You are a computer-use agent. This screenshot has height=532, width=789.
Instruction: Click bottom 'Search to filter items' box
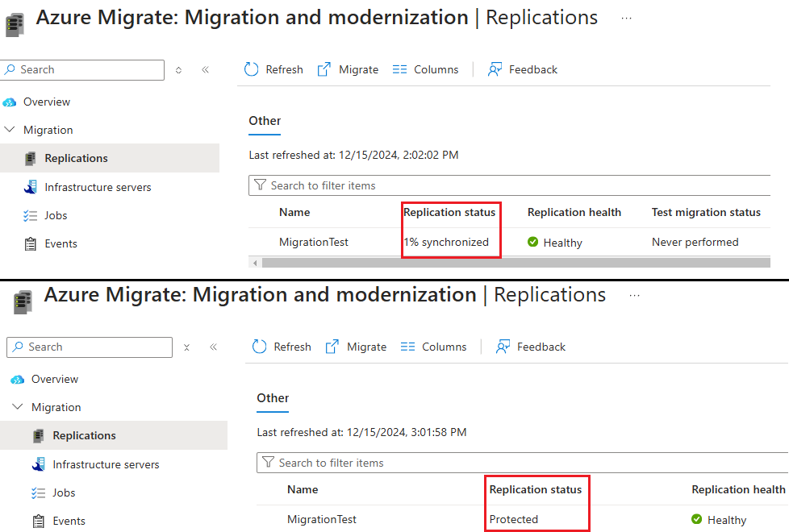tap(522, 462)
